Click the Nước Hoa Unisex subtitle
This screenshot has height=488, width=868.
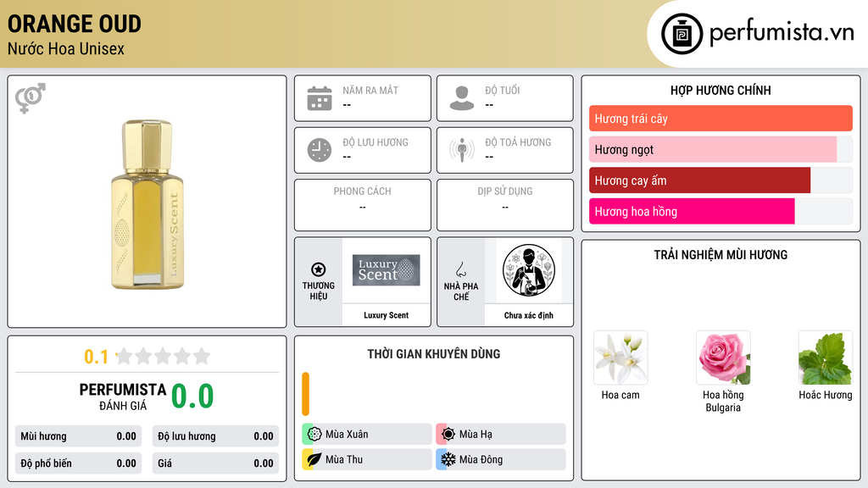tap(66, 48)
